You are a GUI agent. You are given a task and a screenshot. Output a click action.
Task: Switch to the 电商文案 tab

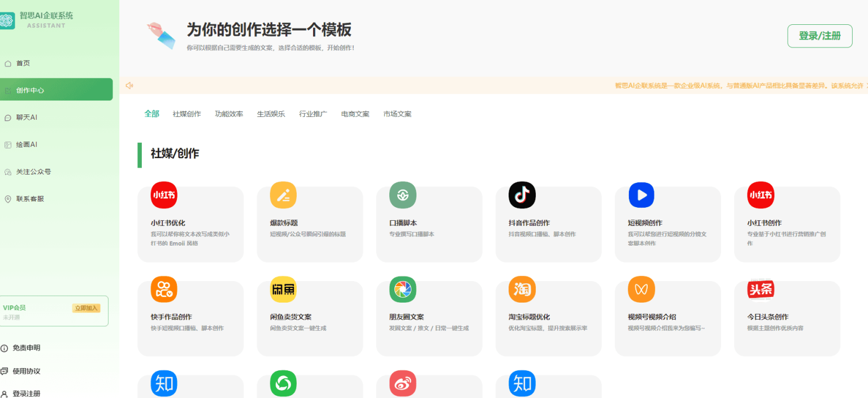[355, 114]
